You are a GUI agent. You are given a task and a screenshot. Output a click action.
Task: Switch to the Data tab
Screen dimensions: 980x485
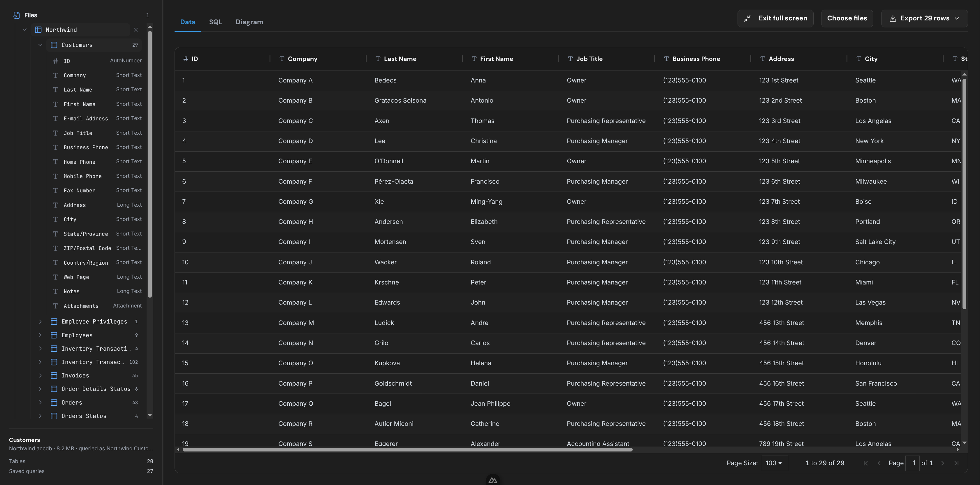tap(188, 22)
